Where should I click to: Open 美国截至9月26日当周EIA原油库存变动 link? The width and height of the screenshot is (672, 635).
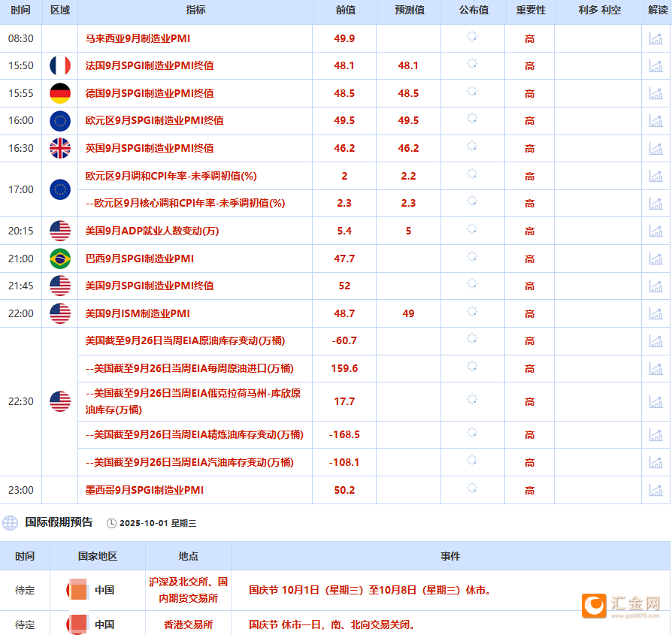(x=185, y=340)
